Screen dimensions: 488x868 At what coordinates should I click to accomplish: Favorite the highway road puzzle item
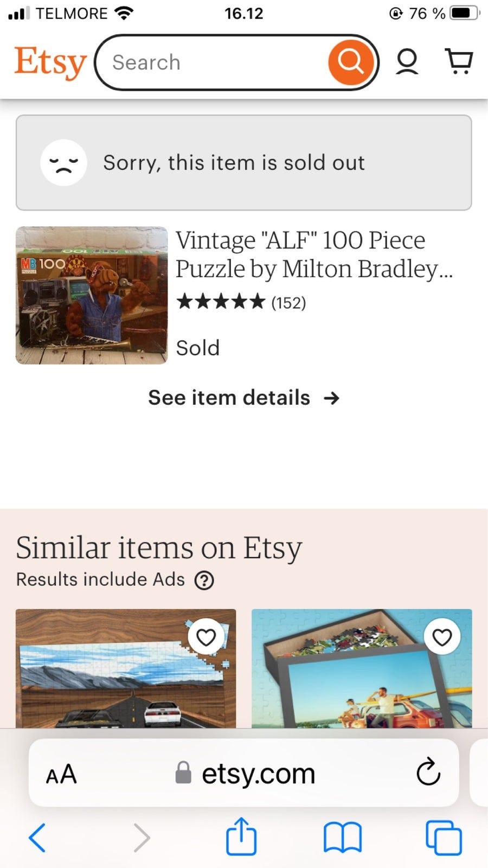tap(206, 637)
